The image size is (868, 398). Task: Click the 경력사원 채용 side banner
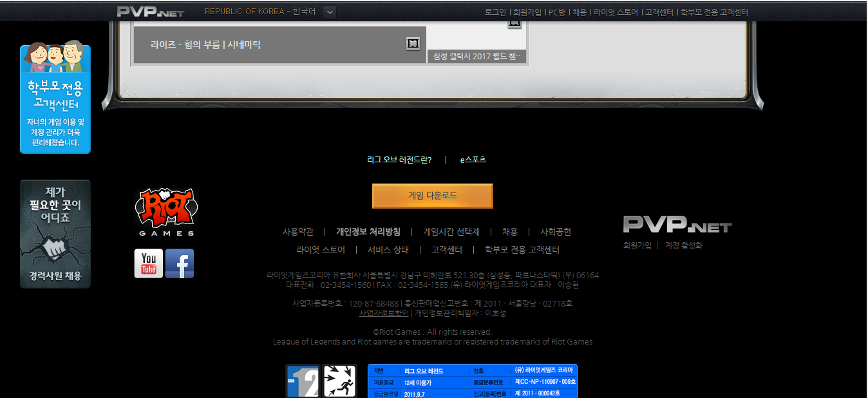coord(55,234)
